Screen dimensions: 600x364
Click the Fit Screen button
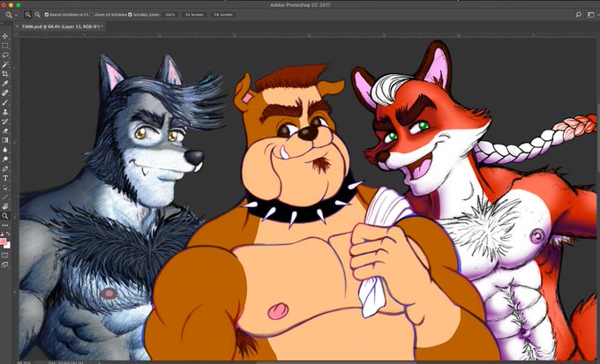click(x=194, y=14)
